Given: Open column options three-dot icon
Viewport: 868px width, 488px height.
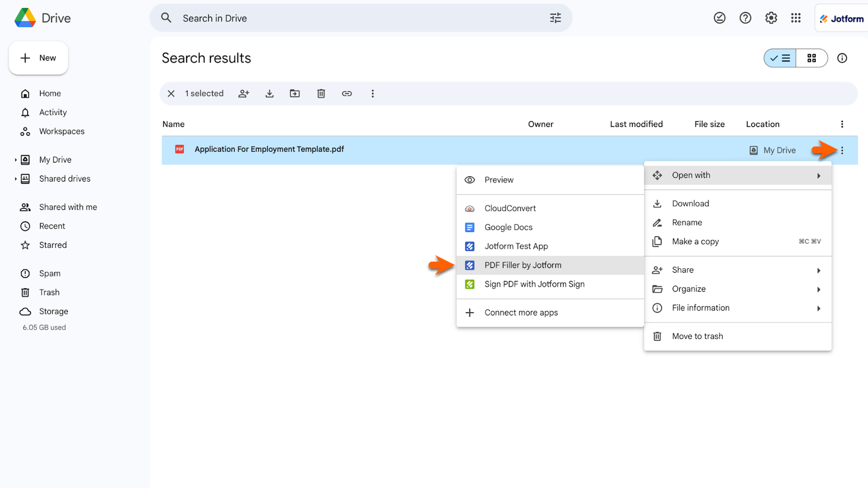Looking at the screenshot, I should coord(842,124).
